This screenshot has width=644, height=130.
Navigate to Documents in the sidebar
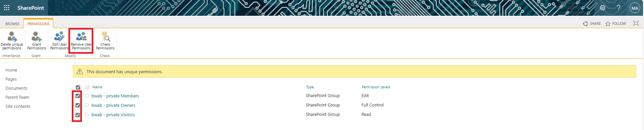[x=17, y=88]
